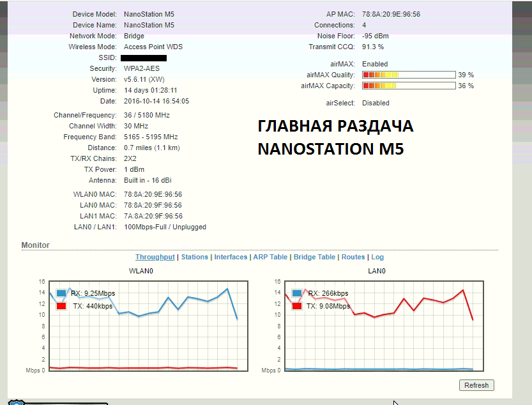532x405 pixels.
Task: Click the airMAX Capacity bar
Action: pos(409,86)
